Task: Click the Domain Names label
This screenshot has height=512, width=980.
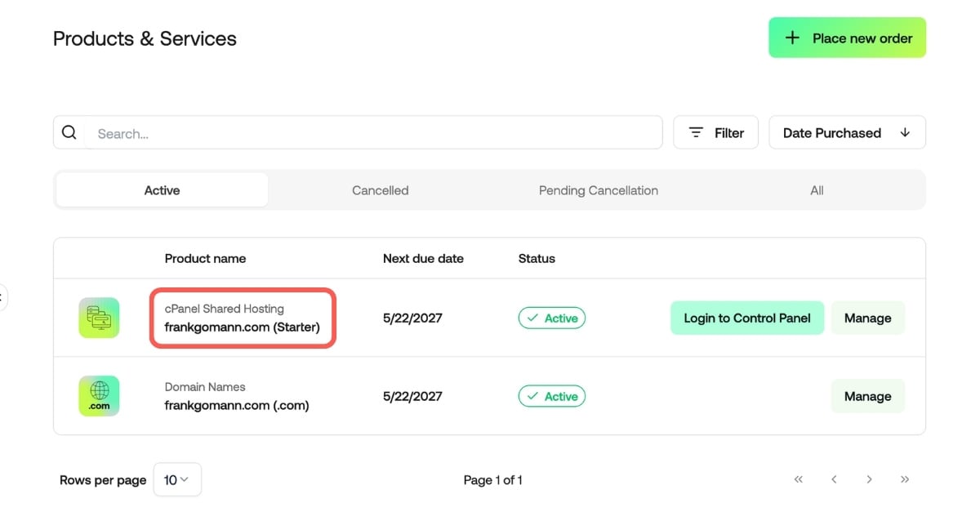Action: (x=205, y=387)
